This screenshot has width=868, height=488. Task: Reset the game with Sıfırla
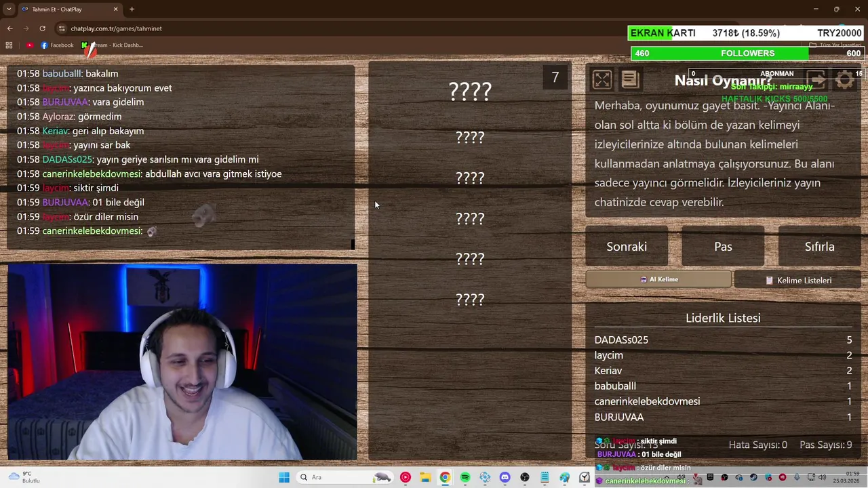tap(819, 247)
